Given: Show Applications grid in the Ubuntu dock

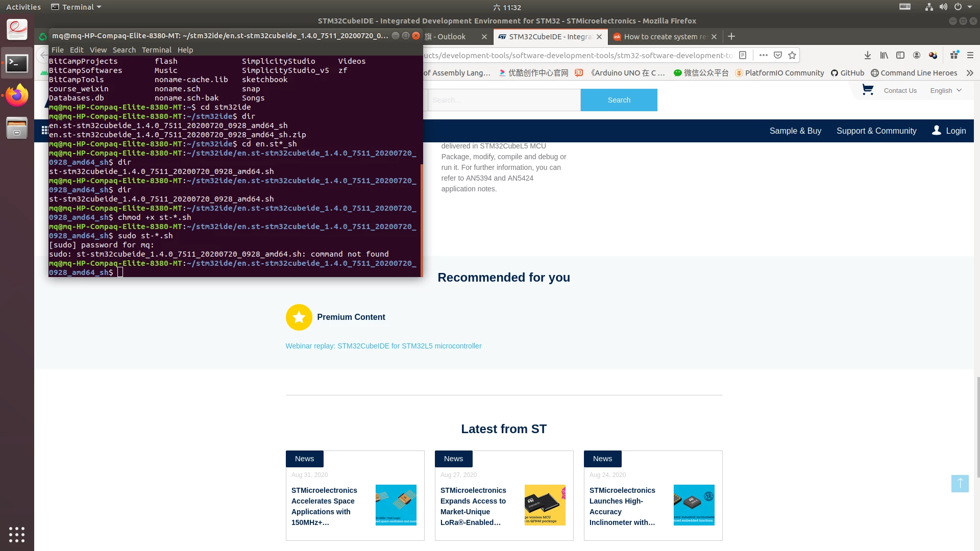Looking at the screenshot, I should click(17, 534).
